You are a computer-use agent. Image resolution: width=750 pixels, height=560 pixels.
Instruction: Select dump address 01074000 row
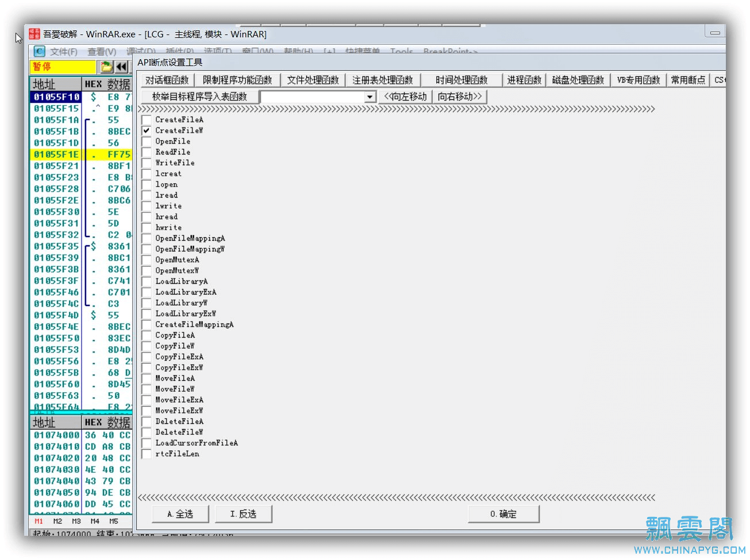[81, 435]
